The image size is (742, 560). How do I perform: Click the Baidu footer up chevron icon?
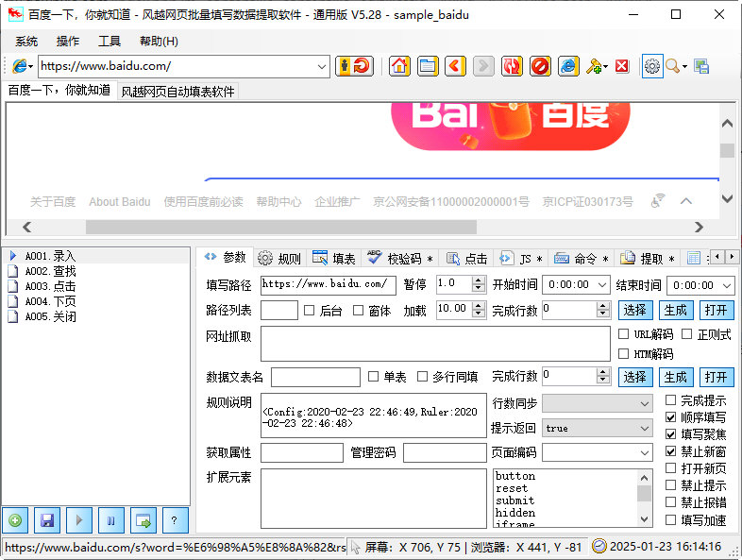[x=686, y=201]
